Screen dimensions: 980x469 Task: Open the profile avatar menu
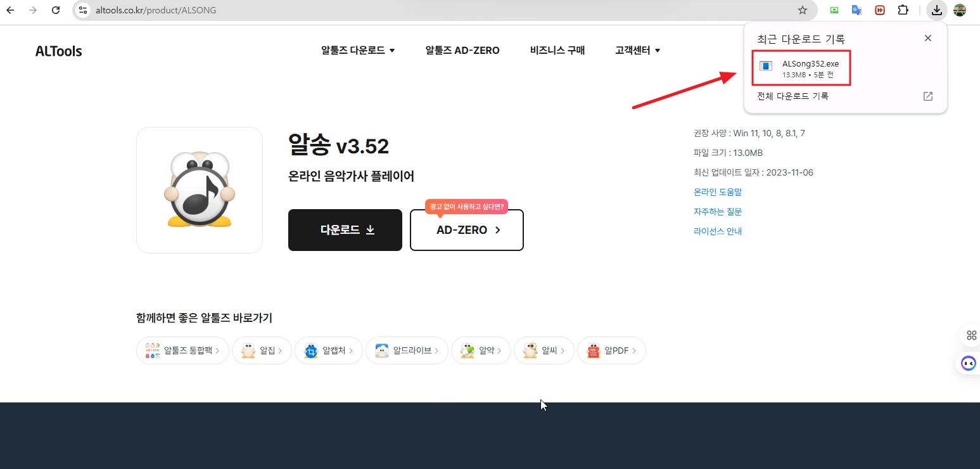960,10
